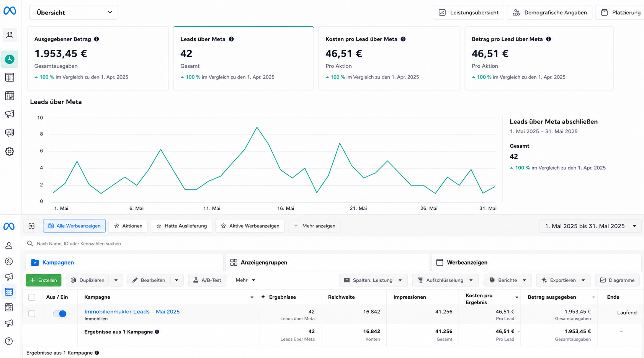This screenshot has height=358, width=644.
Task: Click the megaphone icon in upper sidebar
Action: [x=10, y=114]
